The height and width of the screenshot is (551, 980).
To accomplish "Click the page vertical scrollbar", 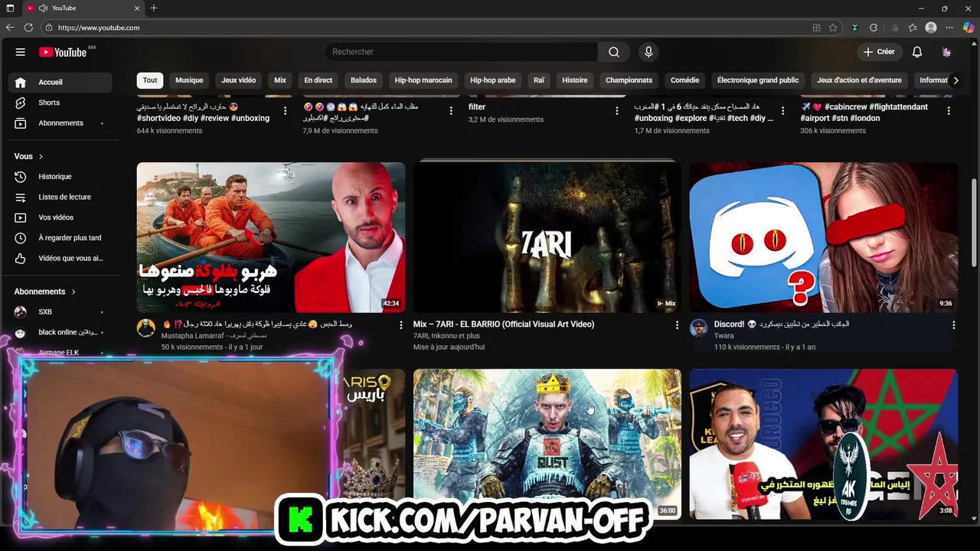I will click(x=974, y=223).
